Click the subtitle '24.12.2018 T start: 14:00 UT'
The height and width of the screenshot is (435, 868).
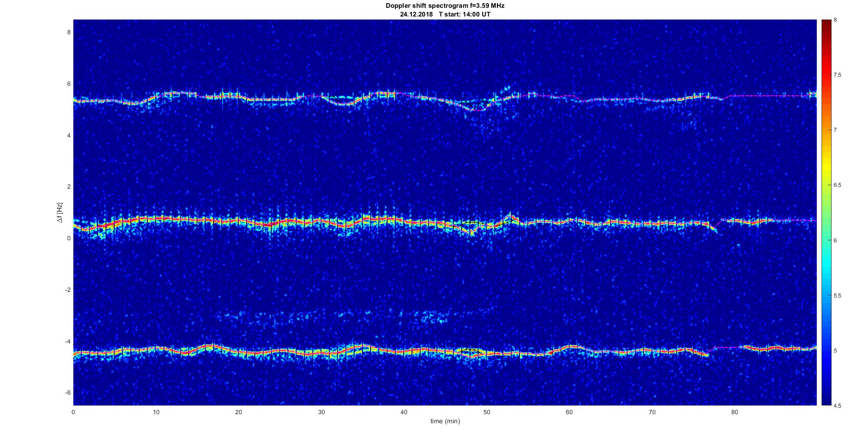(x=445, y=14)
